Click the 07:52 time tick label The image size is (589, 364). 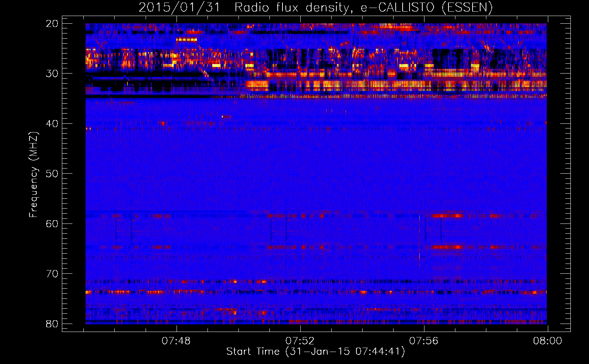(x=300, y=341)
